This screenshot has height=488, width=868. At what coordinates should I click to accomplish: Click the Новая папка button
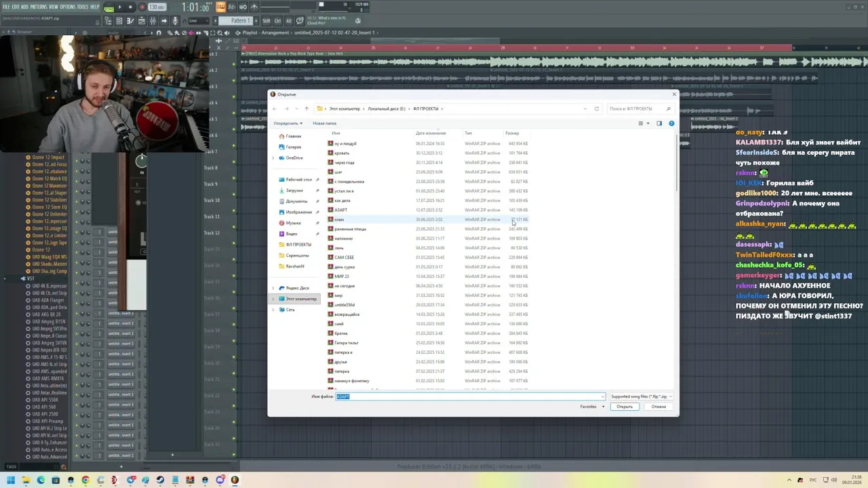(324, 123)
